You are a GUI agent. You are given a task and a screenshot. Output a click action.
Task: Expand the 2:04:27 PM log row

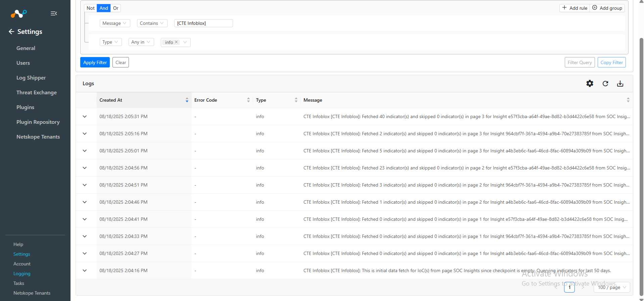coord(85,253)
